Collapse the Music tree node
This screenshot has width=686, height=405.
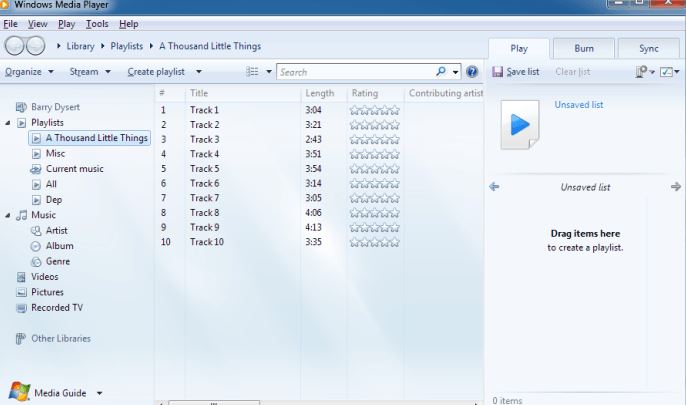(7, 215)
